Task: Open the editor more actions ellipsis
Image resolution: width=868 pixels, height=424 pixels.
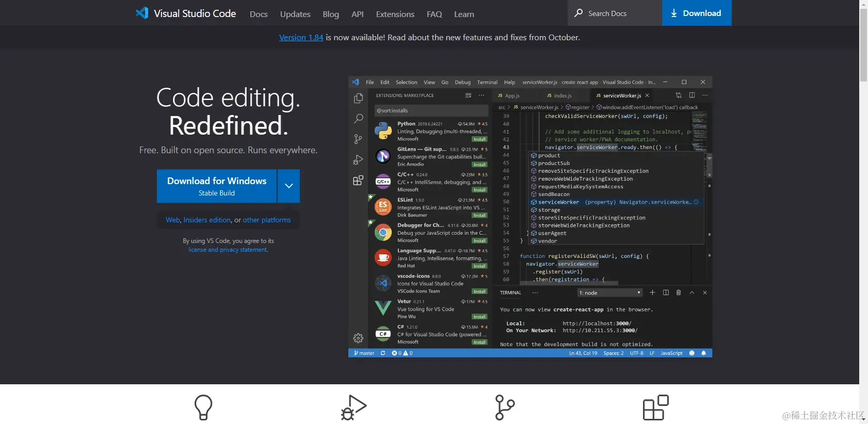Action: pyautogui.click(x=705, y=95)
